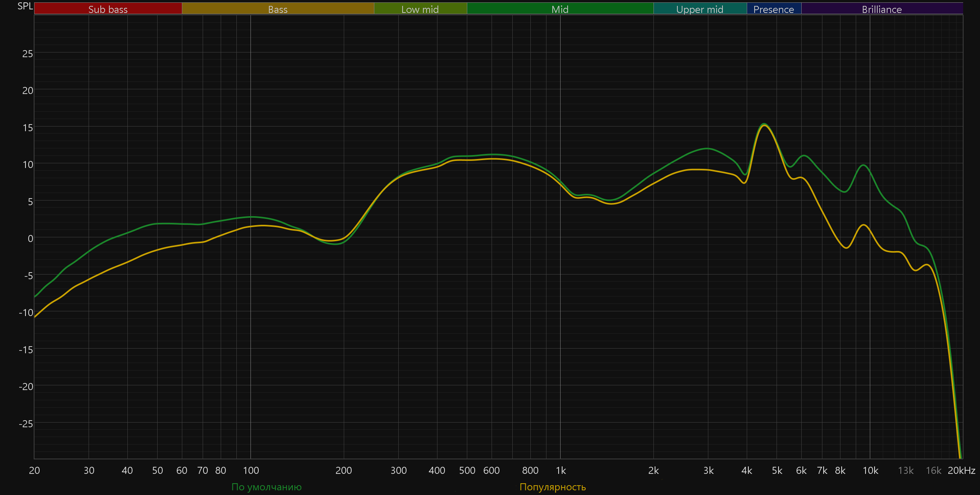Click the 16k frequency tick label
This screenshot has width=980, height=495.
pyautogui.click(x=933, y=470)
